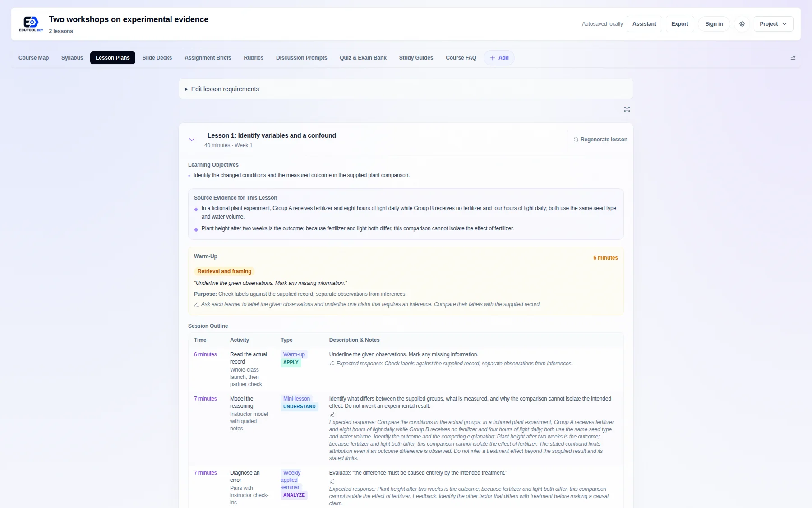Click the plus icon in Add tab

(493, 58)
